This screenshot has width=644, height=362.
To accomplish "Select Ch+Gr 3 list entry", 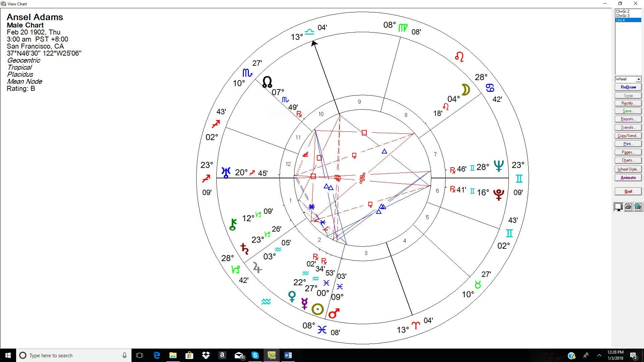I will [623, 16].
